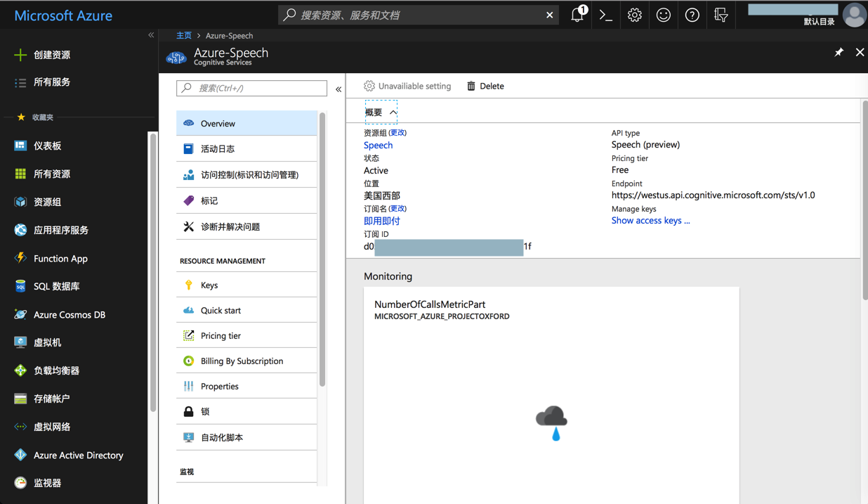The image size is (868, 504).
Task: Collapse the left portal sidebar chevron
Action: [151, 34]
